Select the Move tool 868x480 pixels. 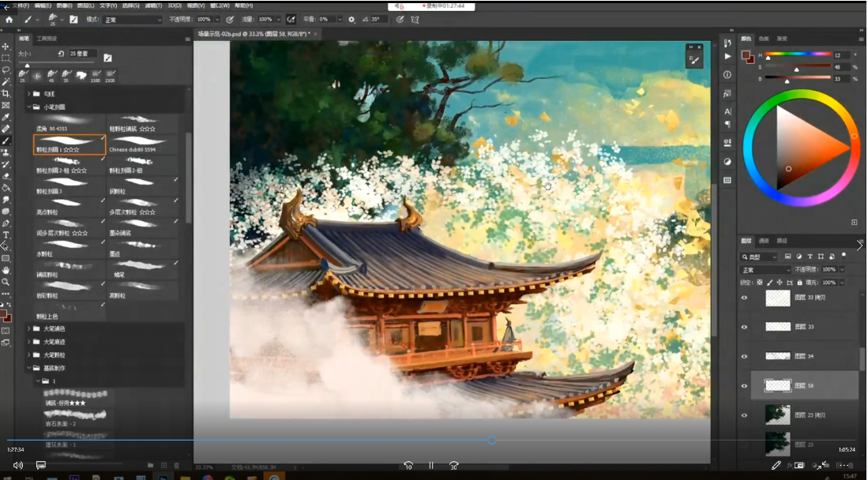6,47
